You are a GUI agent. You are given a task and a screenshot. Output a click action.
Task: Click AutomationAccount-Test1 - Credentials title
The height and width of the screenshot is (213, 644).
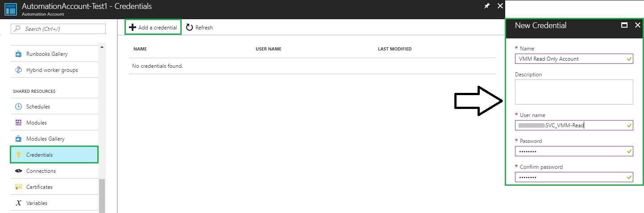(87, 6)
